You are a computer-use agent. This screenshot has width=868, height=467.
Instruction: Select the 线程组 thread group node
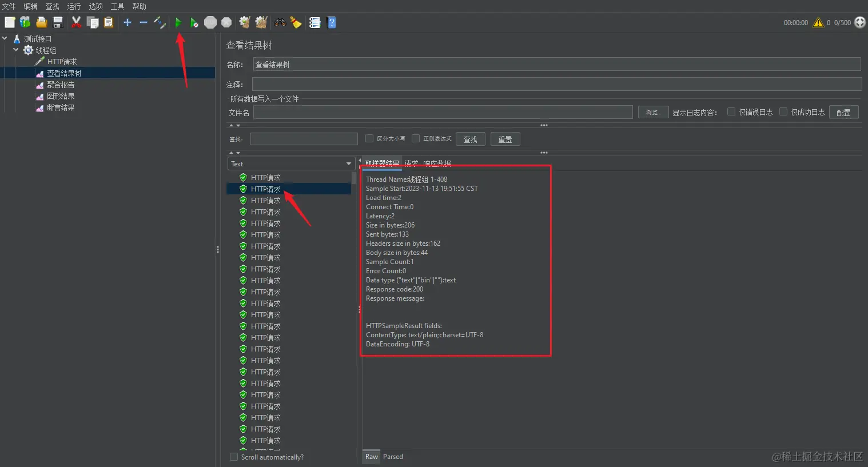point(46,50)
